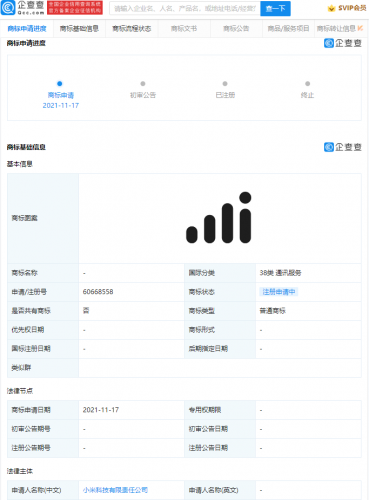This screenshot has height=500, width=369.
Task: Click the 查一下 search button
Action: pyautogui.click(x=275, y=8)
